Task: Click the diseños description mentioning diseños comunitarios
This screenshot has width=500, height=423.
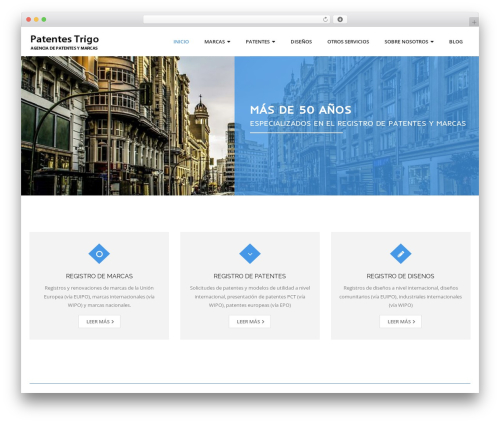Action: tap(401, 296)
